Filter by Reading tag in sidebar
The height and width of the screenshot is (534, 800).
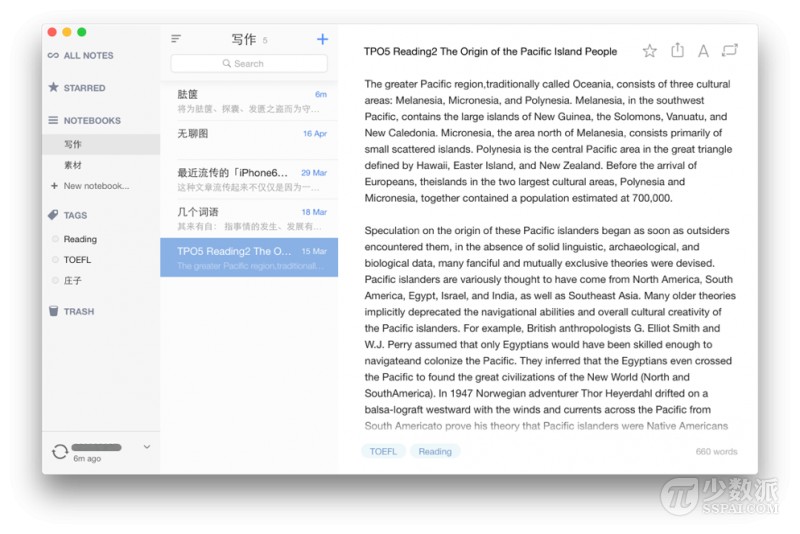coord(80,239)
